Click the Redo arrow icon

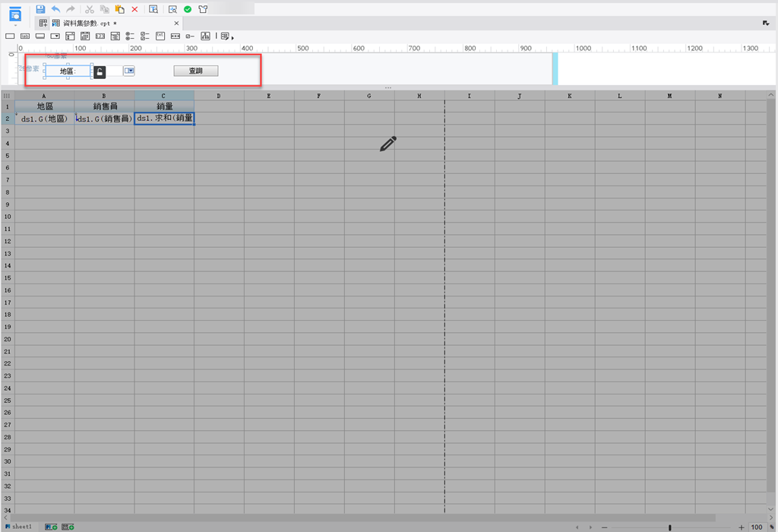pyautogui.click(x=71, y=9)
